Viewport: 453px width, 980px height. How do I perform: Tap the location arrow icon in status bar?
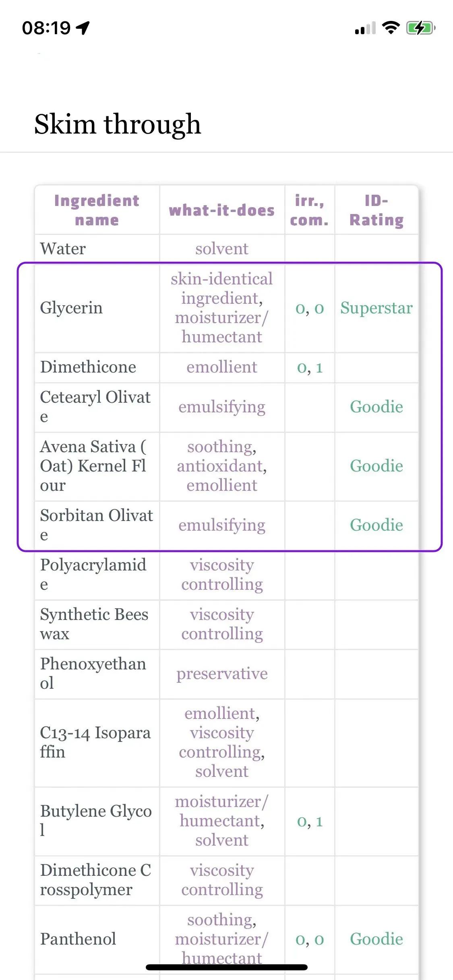coord(83,28)
